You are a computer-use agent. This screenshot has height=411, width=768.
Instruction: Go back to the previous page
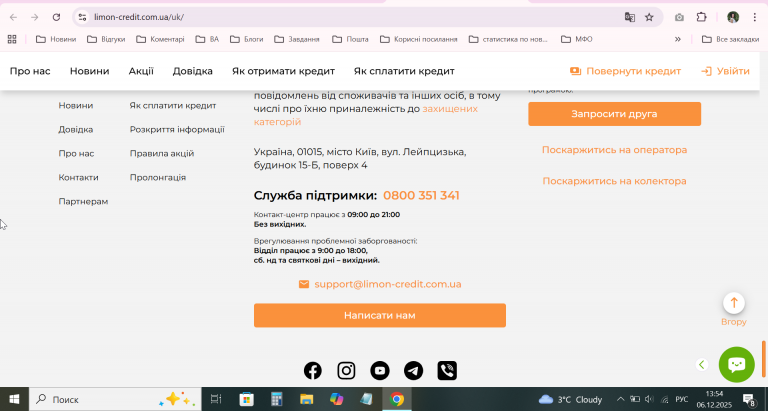point(13,17)
